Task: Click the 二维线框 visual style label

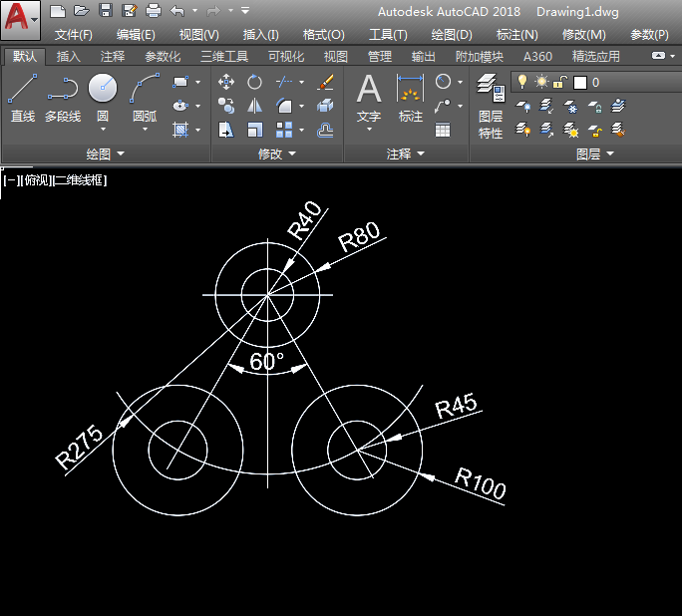Action: [x=80, y=180]
